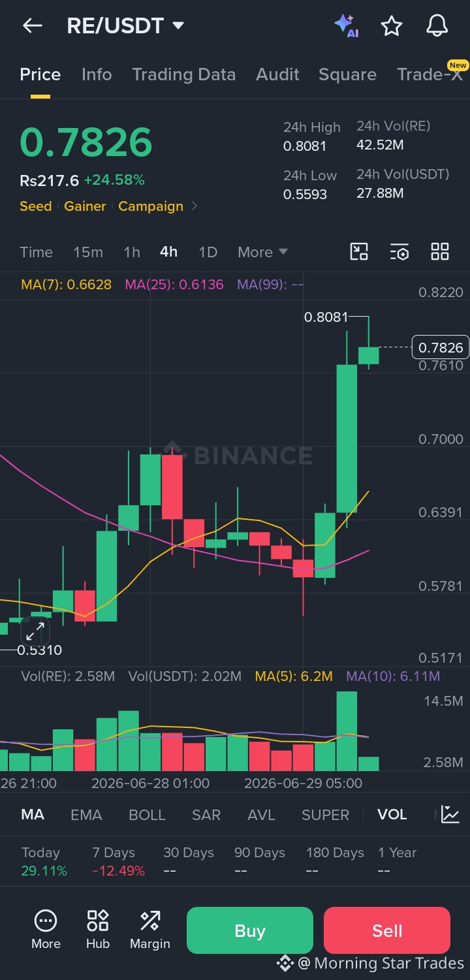Open the chart drawing tools icon
This screenshot has width=470, height=980.
(x=359, y=252)
